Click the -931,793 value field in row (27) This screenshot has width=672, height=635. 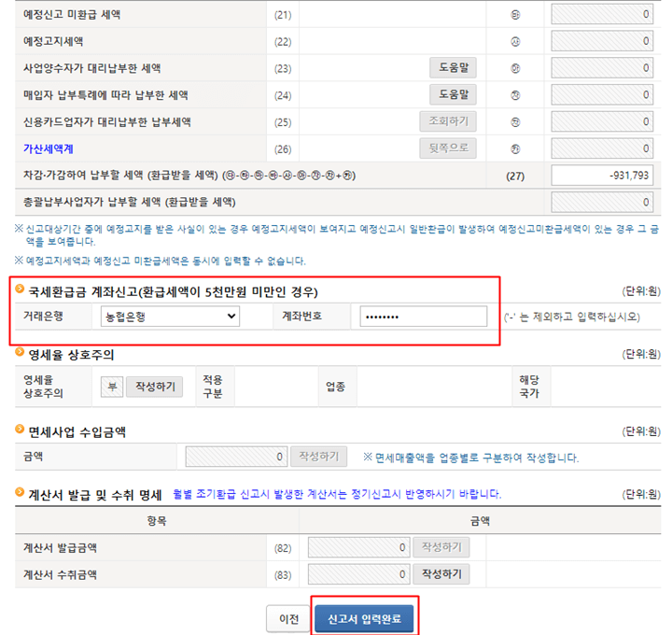click(602, 176)
